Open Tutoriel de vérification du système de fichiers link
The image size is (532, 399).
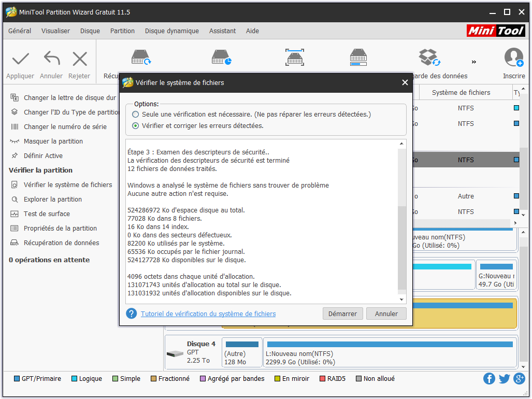click(x=208, y=314)
